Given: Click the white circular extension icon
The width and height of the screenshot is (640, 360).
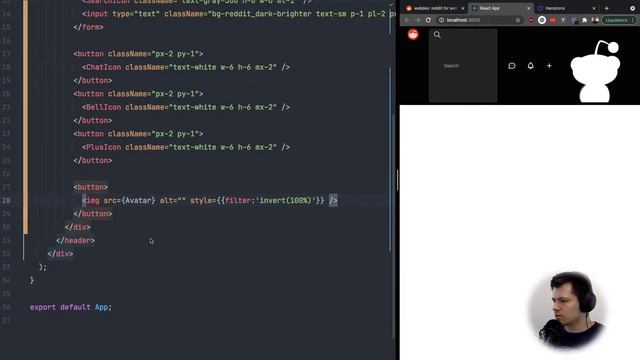Looking at the screenshot, I should point(542,20).
